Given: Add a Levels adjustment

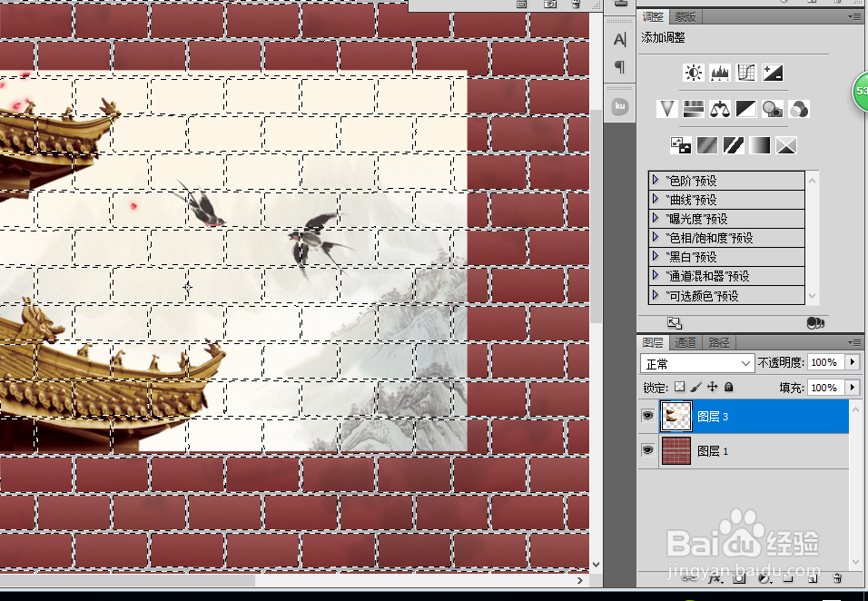Looking at the screenshot, I should click(720, 73).
